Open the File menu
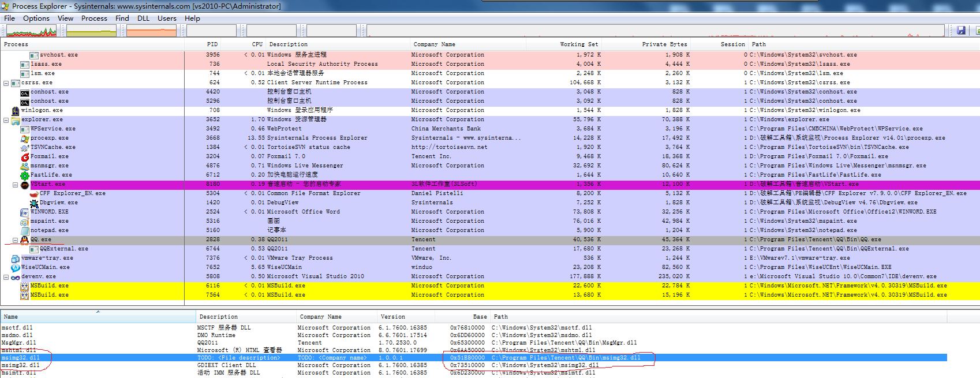This screenshot has width=980, height=378. point(9,18)
